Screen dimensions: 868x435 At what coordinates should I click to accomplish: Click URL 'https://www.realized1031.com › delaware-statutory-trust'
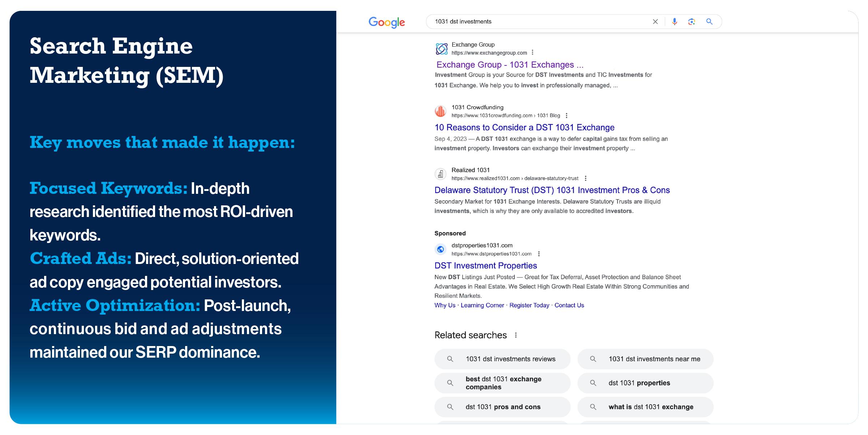point(515,178)
